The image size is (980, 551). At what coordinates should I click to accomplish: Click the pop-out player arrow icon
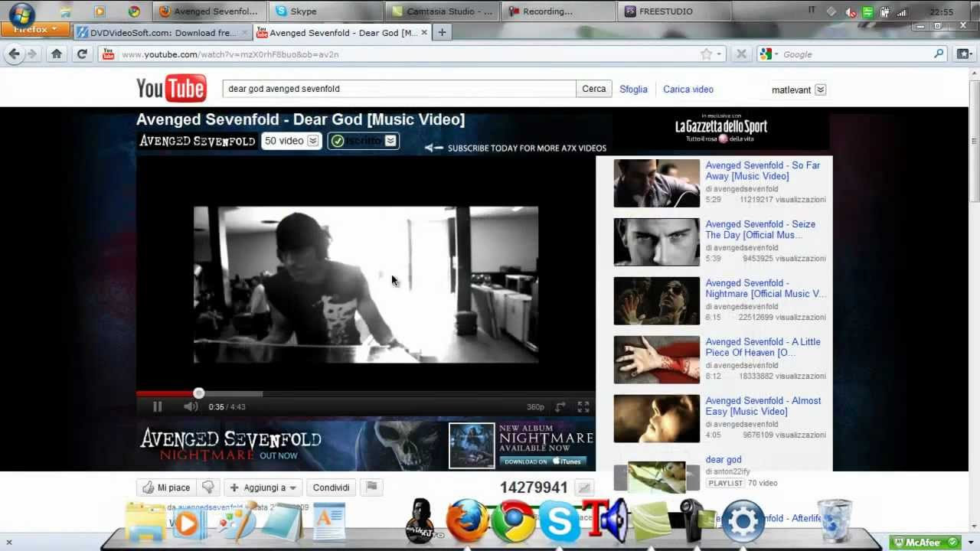pyautogui.click(x=560, y=406)
